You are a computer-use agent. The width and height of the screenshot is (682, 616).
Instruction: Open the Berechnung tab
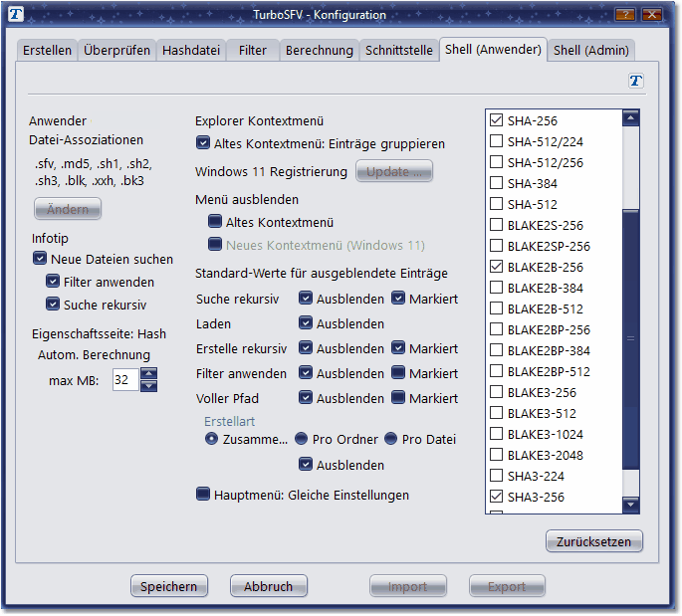click(319, 51)
